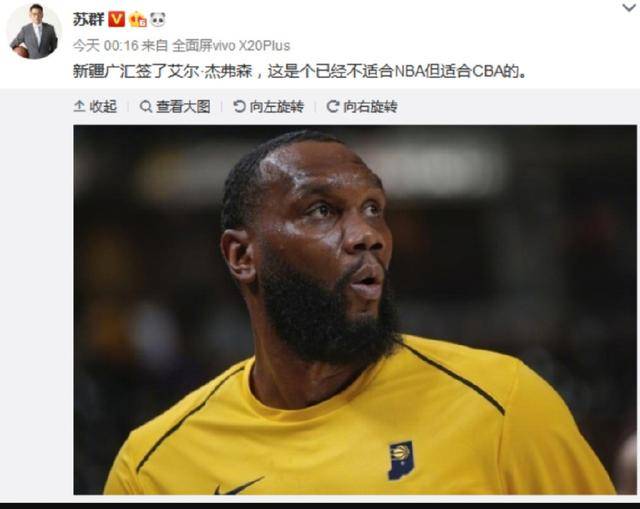Click the post text about 新疆广汇

pos(300,71)
